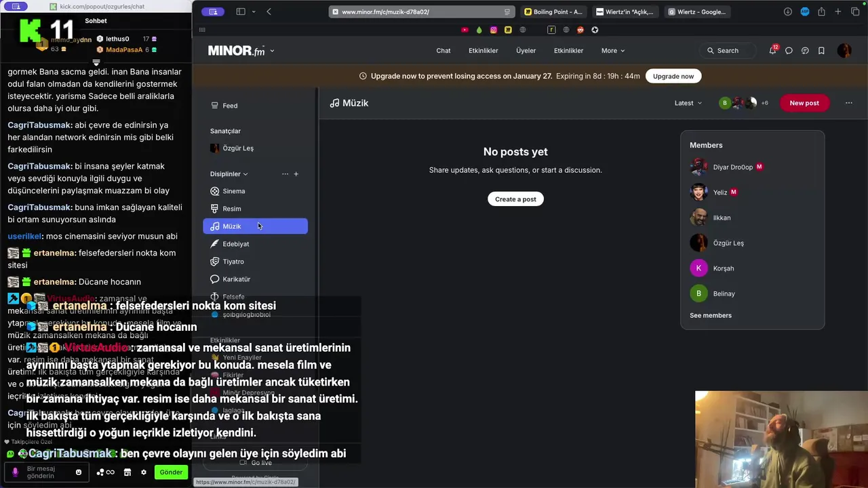Open Instagram bookmark in favorites bar
This screenshot has width=868, height=488.
point(494,30)
